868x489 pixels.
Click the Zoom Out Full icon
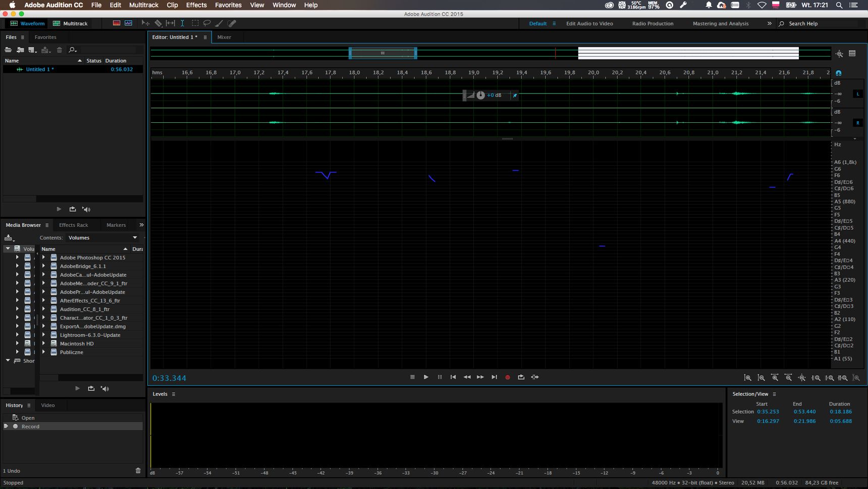pos(802,378)
